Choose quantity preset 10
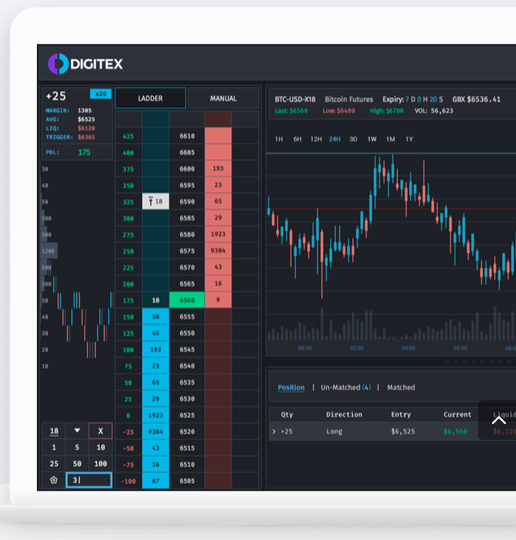 tap(101, 447)
